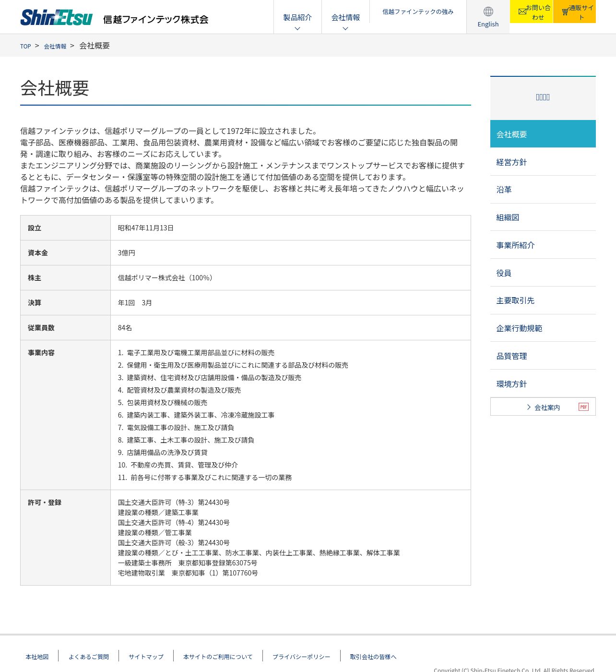
Task: Click the shopping cart icon for 通販サイト
Action: pyautogui.click(x=565, y=12)
